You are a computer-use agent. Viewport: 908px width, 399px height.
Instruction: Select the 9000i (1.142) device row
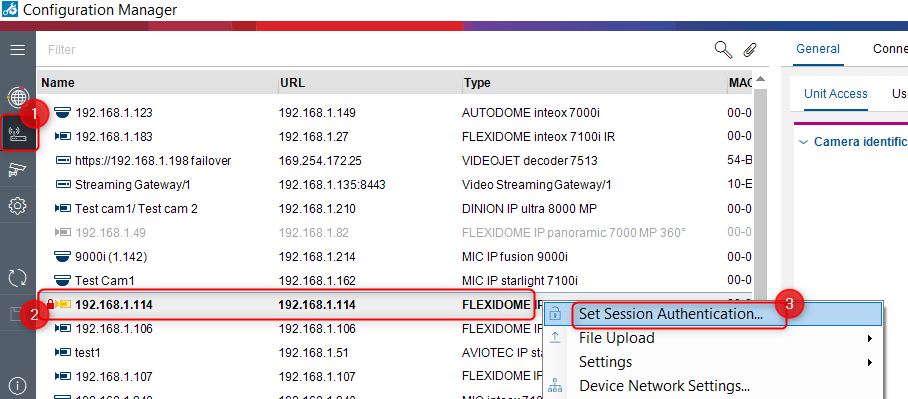coord(395,257)
